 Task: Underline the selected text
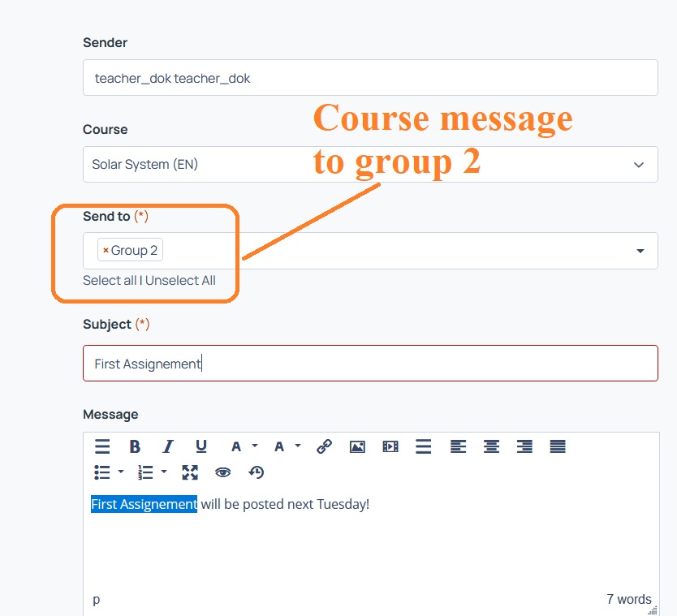(201, 446)
